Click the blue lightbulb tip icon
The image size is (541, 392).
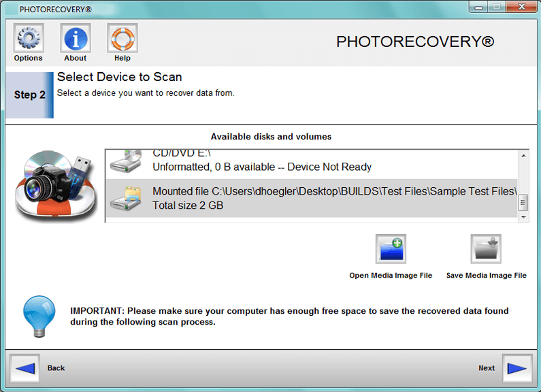point(39,316)
